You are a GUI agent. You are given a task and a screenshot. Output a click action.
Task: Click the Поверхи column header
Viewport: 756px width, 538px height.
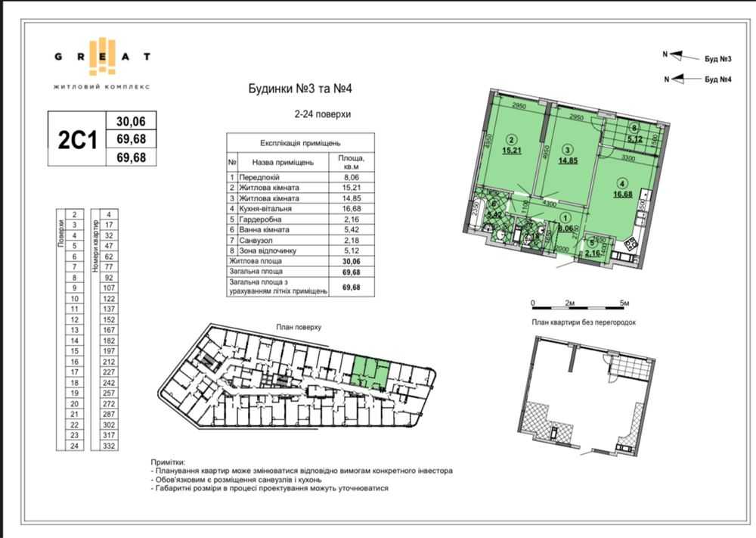tap(60, 232)
